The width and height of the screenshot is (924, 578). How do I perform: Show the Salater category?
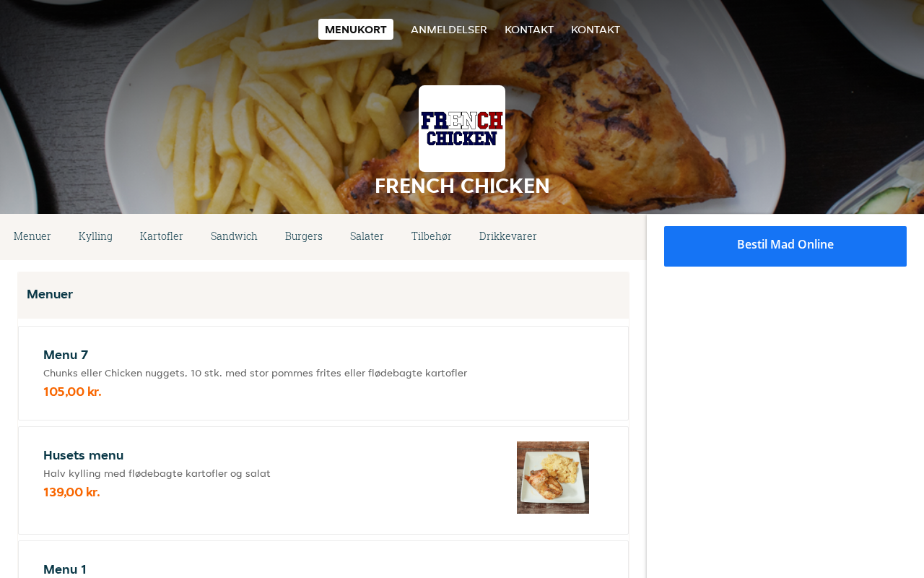pyautogui.click(x=367, y=236)
